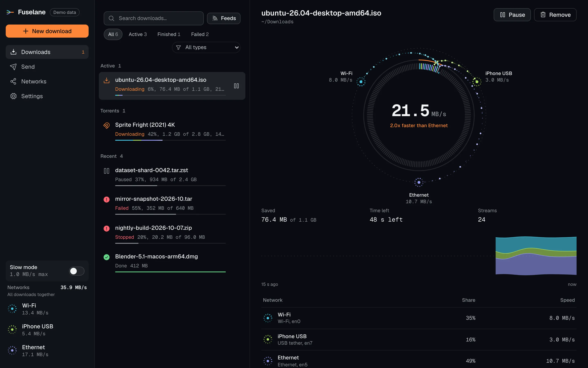Click the paused icon for dataset-shard-0042.tar.zst
The image size is (588, 368).
coord(106,171)
